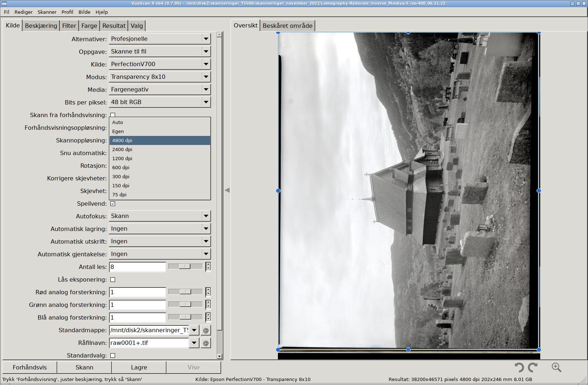Click the Råfilnavn text field
This screenshot has height=385, width=588.
(x=149, y=343)
